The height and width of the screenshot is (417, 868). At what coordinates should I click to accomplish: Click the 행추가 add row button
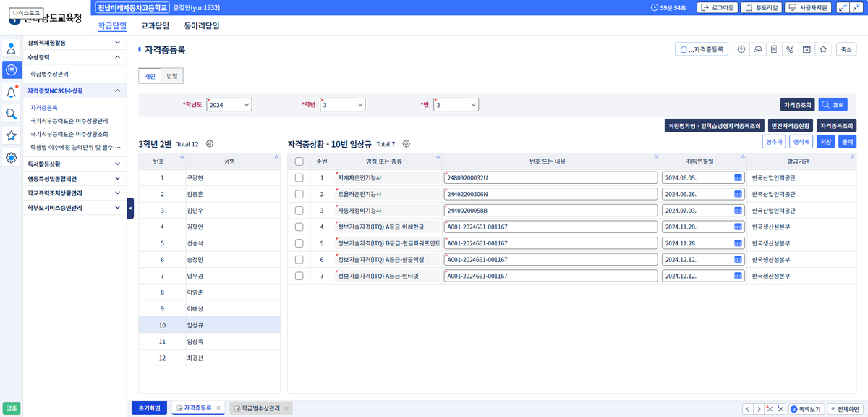[x=774, y=142]
